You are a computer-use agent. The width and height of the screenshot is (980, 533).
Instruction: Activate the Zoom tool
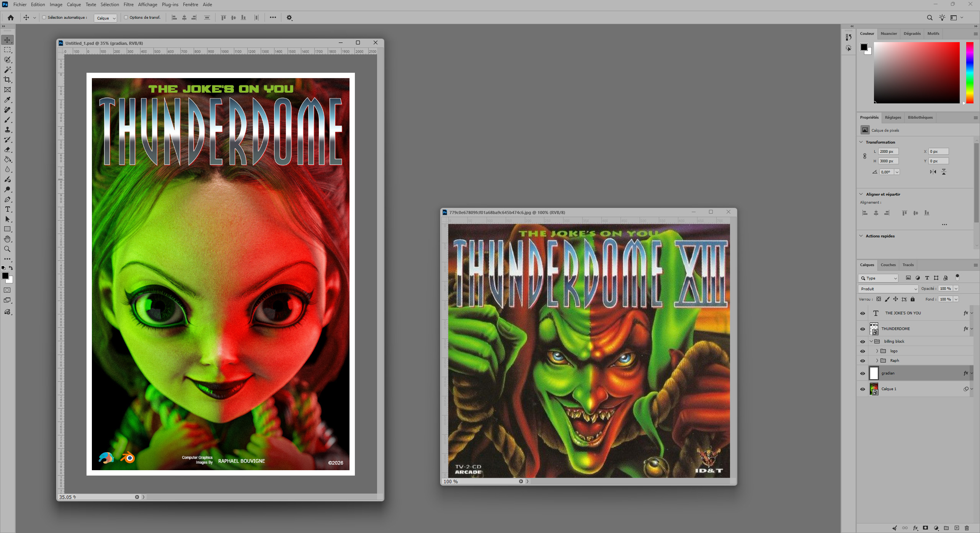(x=7, y=249)
